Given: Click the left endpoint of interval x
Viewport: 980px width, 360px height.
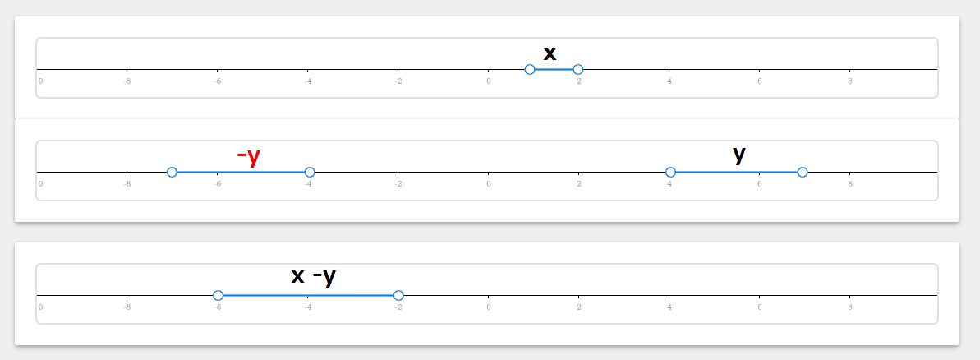Looking at the screenshot, I should pos(529,69).
